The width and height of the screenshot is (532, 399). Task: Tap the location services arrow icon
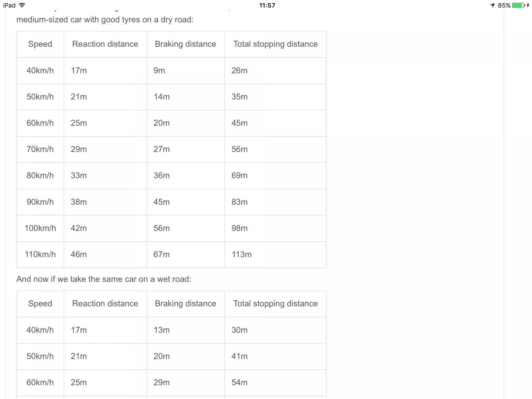point(492,5)
